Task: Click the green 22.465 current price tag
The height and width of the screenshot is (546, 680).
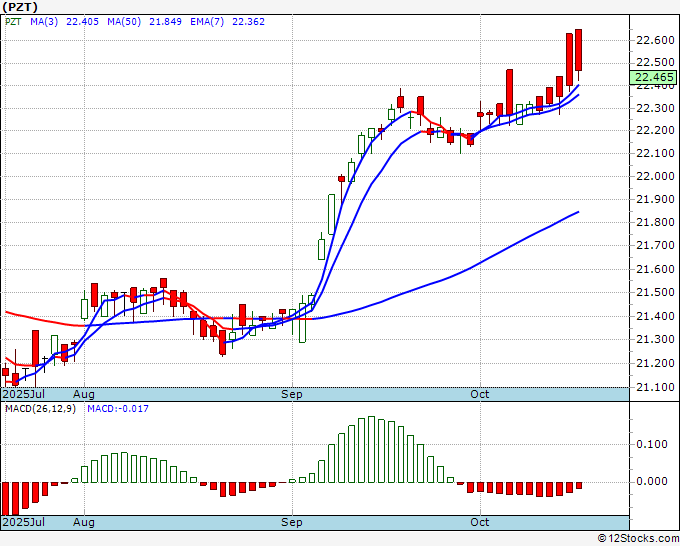Action: click(653, 77)
